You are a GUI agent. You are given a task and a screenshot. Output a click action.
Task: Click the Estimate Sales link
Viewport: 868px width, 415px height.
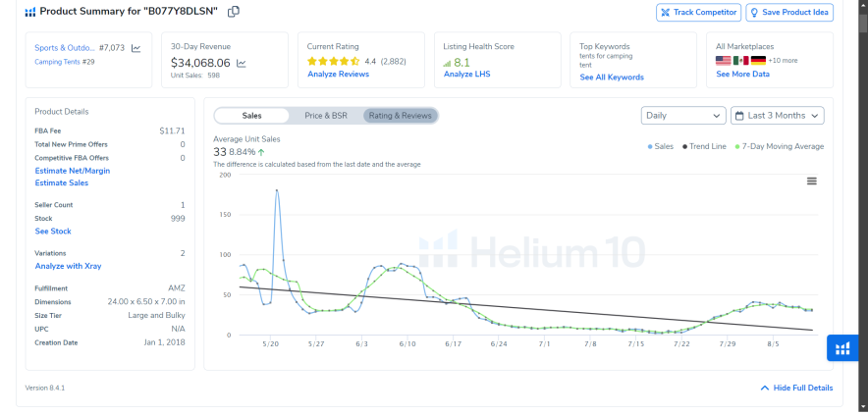62,183
